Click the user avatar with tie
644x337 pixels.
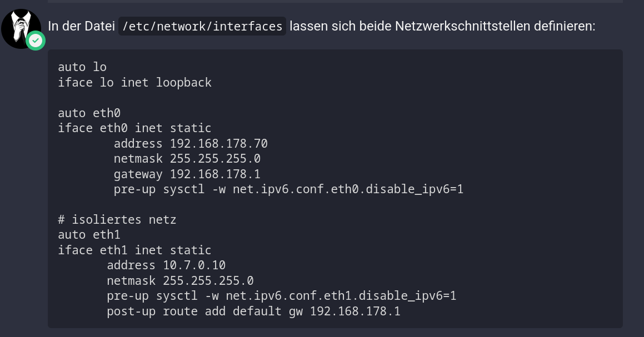click(x=21, y=29)
